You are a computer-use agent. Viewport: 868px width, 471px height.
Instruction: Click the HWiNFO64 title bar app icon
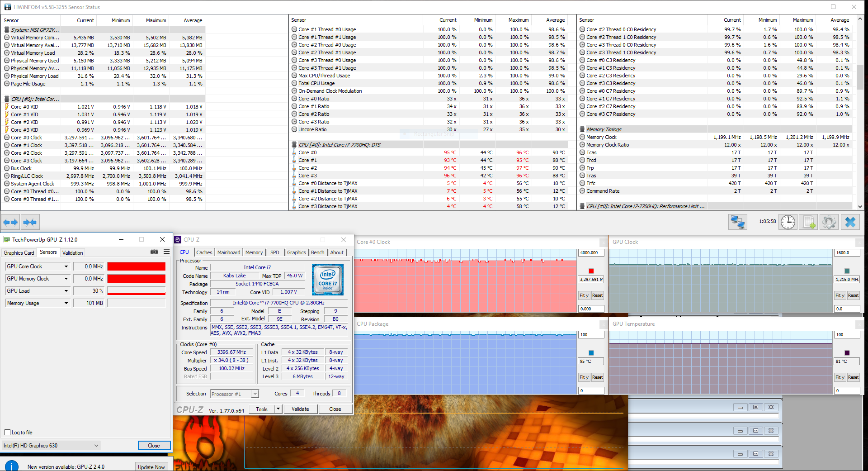point(7,7)
